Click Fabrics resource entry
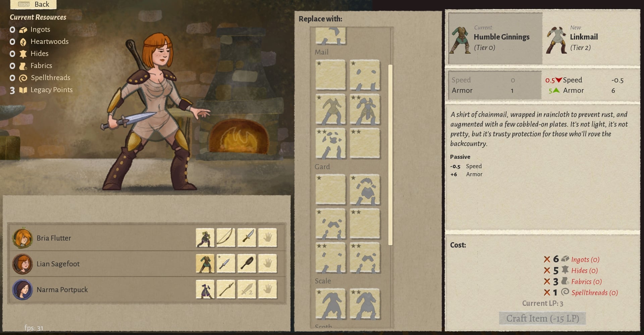This screenshot has height=335, width=644. click(x=31, y=66)
